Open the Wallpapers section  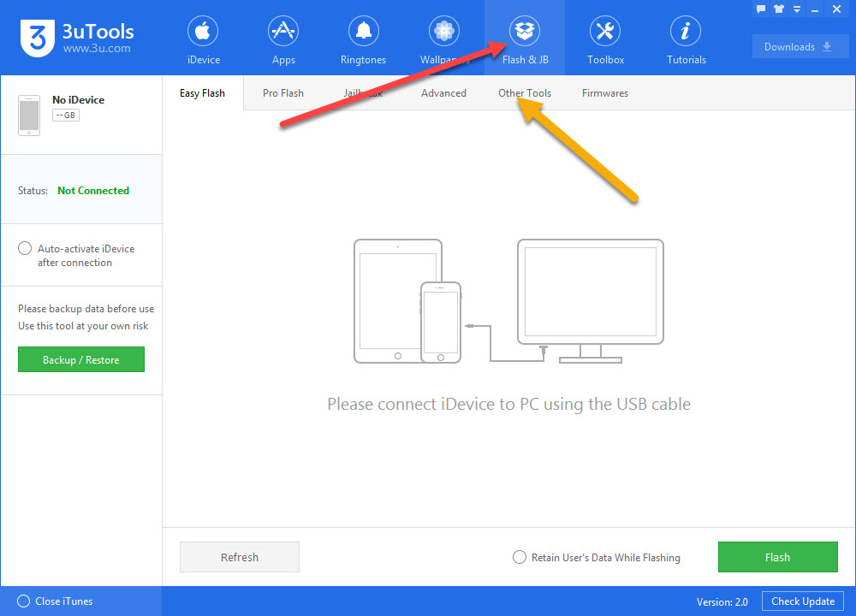(x=443, y=40)
